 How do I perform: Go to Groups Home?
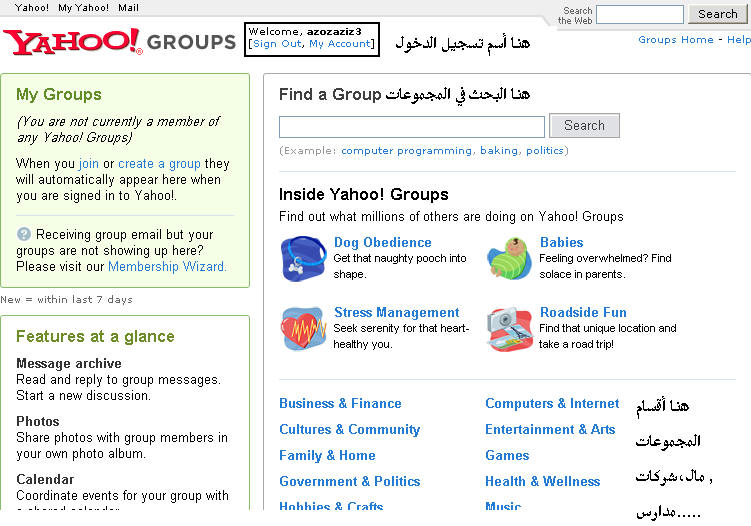675,40
